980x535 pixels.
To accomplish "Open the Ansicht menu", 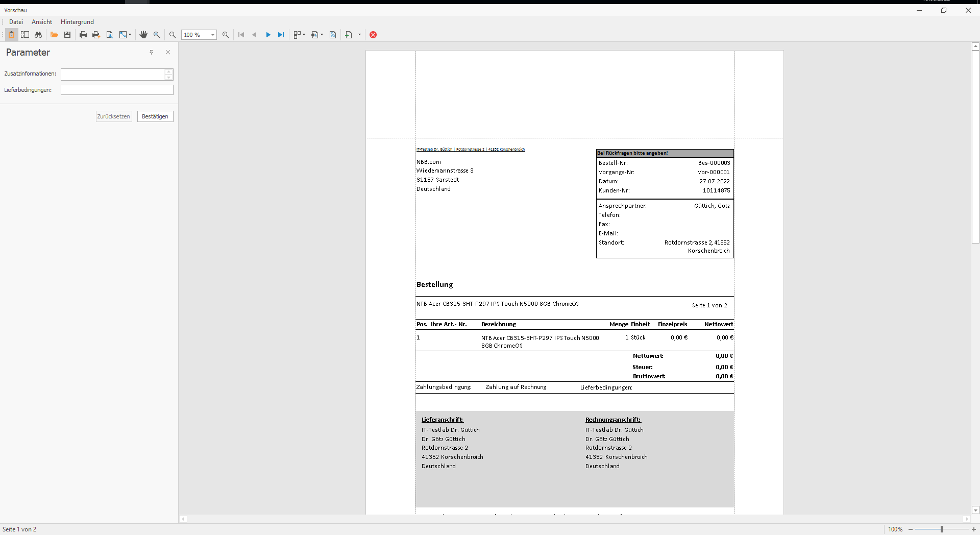I will tap(42, 22).
